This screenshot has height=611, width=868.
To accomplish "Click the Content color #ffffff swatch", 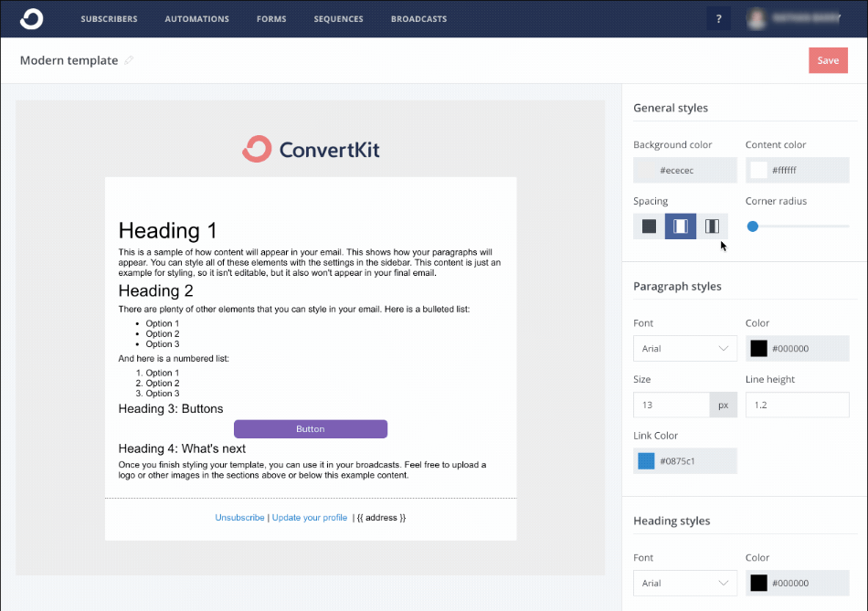I will coord(758,170).
